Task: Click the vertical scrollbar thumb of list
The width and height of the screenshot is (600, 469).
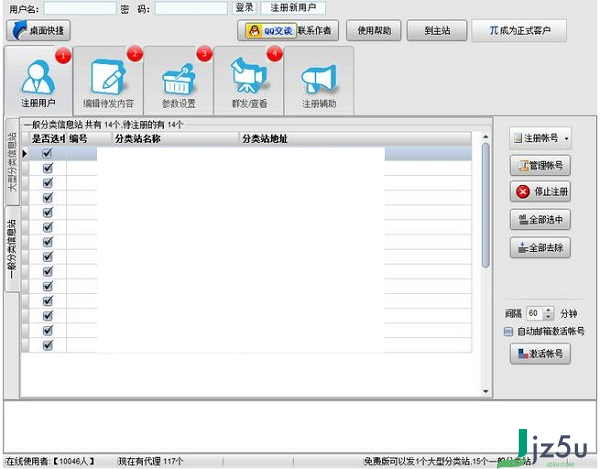Action: coord(486,205)
